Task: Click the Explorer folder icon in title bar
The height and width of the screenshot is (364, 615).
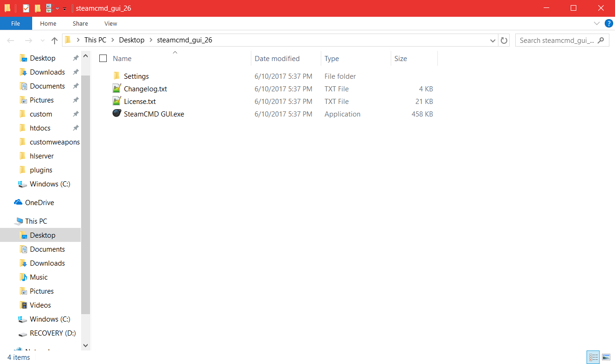Action: click(7, 8)
